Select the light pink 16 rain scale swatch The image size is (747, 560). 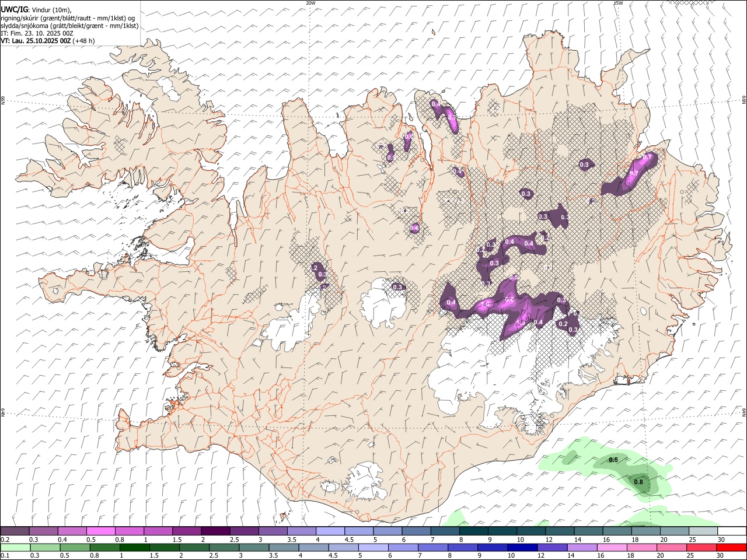pyautogui.click(x=612, y=547)
